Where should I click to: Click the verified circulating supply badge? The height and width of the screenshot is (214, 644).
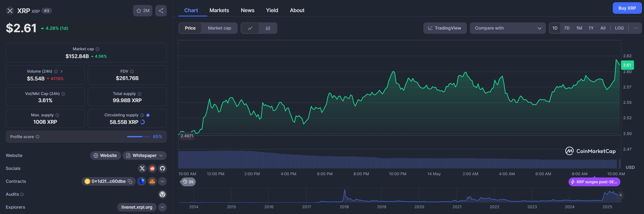pos(148,115)
